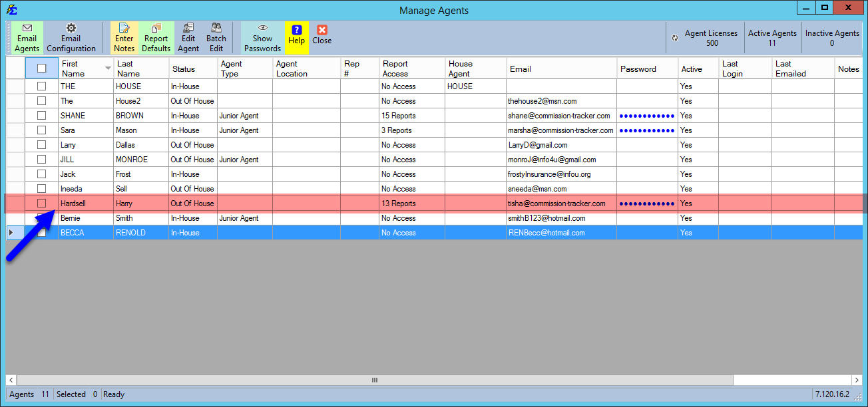
Task: Toggle Show Passwords visibility
Action: tap(262, 37)
